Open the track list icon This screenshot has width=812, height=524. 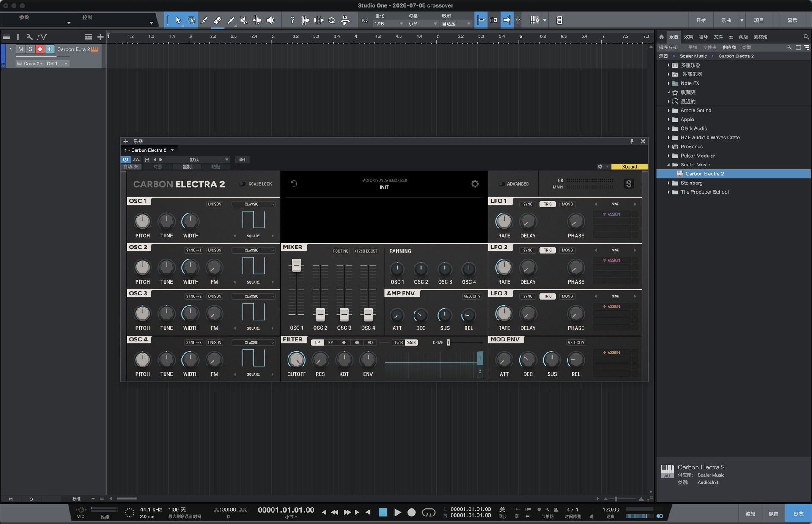[7, 37]
